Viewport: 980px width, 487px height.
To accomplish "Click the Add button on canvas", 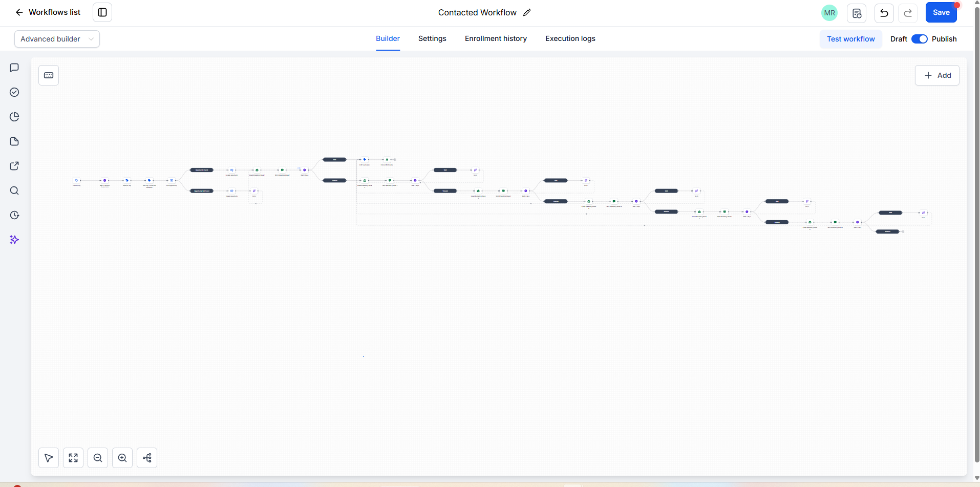I will [x=937, y=75].
